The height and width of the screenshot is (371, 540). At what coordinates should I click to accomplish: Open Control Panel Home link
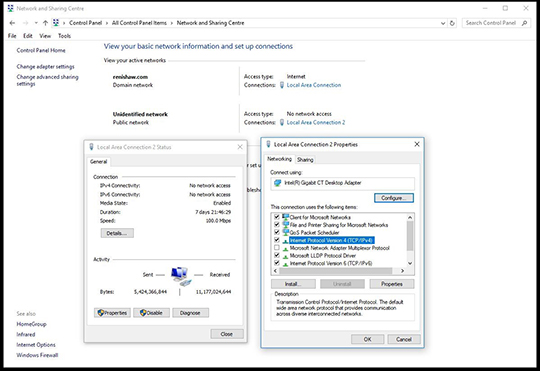[41, 50]
